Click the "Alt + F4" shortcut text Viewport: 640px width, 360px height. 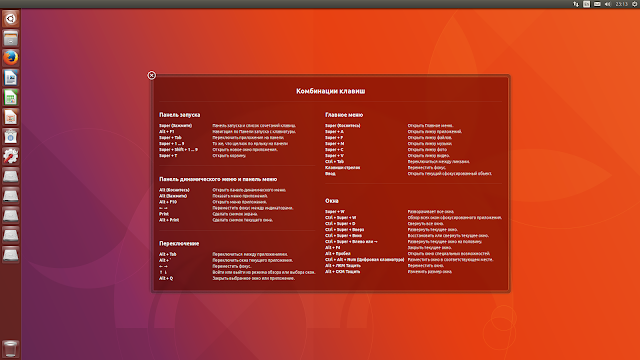333,247
